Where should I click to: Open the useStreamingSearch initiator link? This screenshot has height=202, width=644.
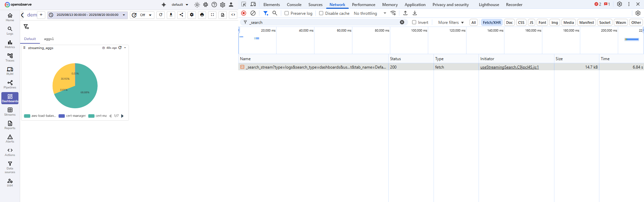(x=509, y=67)
